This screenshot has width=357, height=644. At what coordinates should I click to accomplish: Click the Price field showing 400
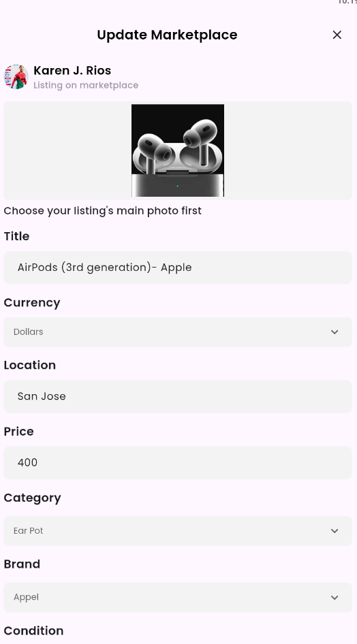point(178,462)
